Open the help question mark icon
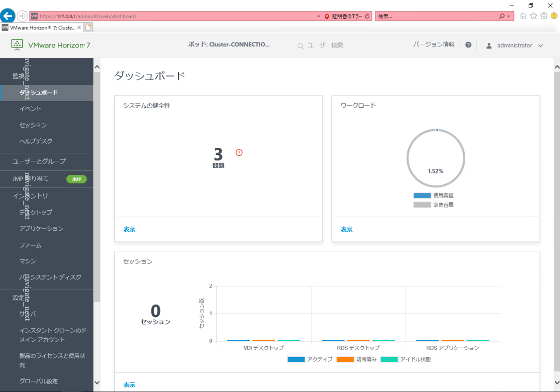 click(x=468, y=45)
